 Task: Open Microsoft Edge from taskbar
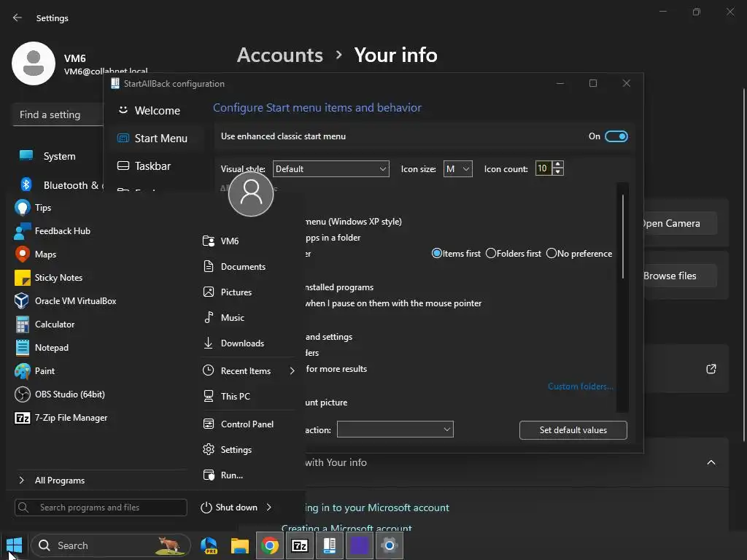[209, 545]
